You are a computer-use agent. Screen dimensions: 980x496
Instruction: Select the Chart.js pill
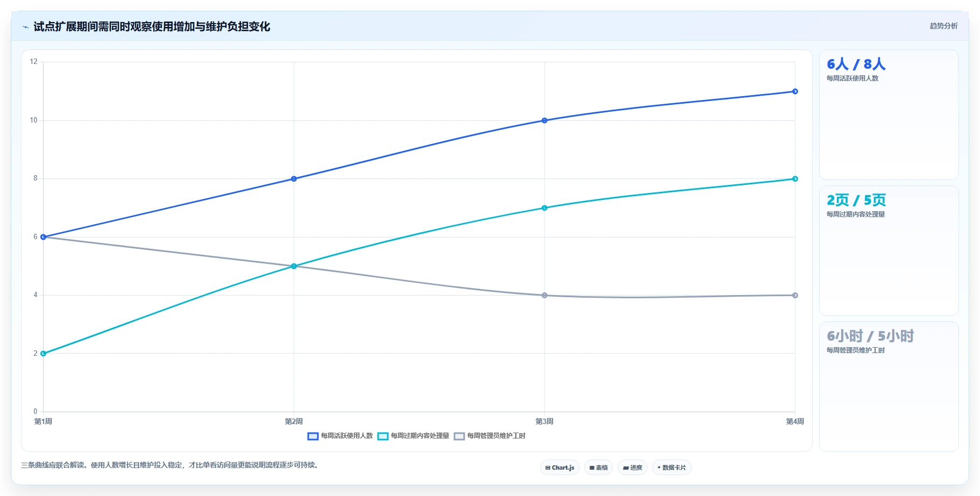(559, 468)
